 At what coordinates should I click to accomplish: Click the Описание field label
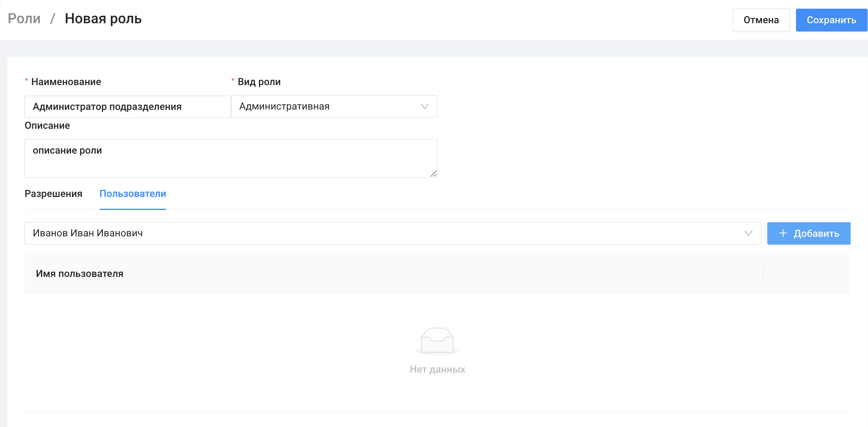[47, 126]
